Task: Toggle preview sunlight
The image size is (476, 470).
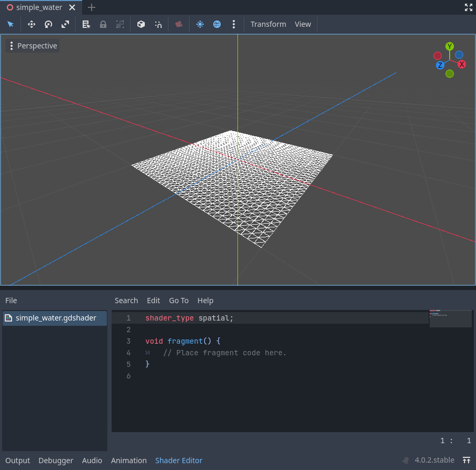Action: tap(200, 24)
